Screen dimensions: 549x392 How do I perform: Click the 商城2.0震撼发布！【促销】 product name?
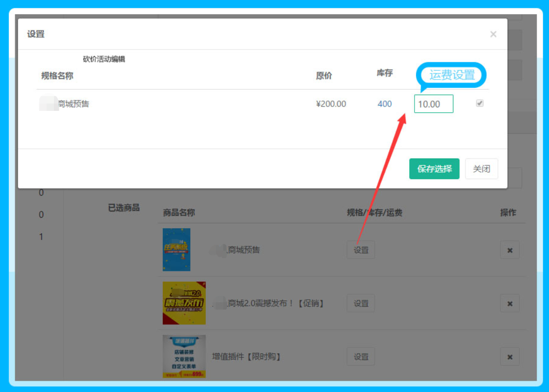tap(276, 303)
